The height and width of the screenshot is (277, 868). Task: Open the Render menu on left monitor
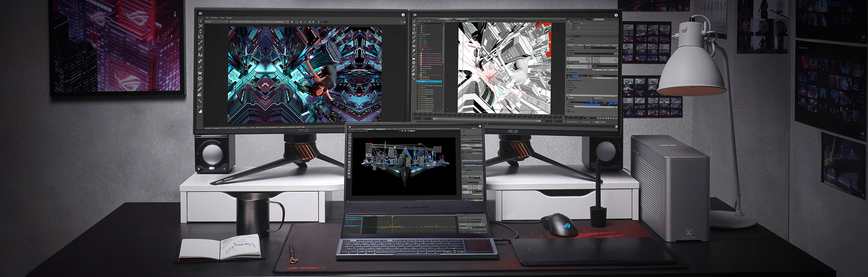click(229, 18)
